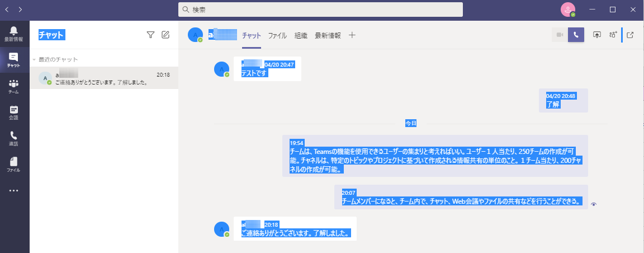Maximize the Teams window
This screenshot has width=644, height=253.
coord(612,10)
